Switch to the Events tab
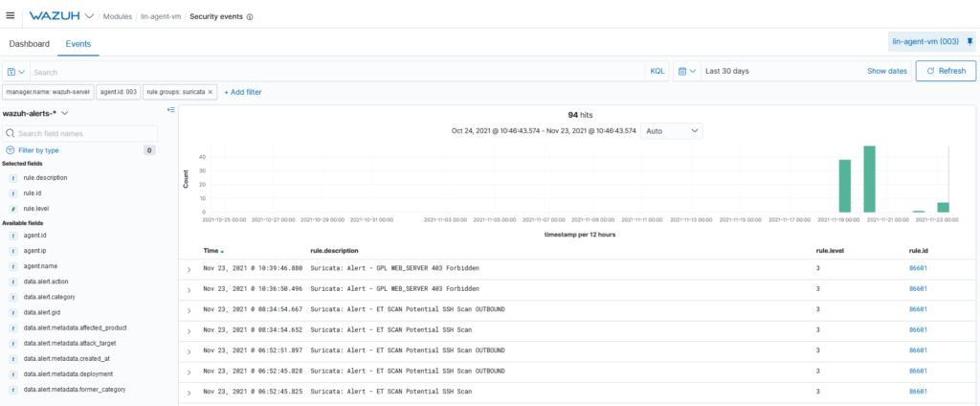 click(x=78, y=44)
